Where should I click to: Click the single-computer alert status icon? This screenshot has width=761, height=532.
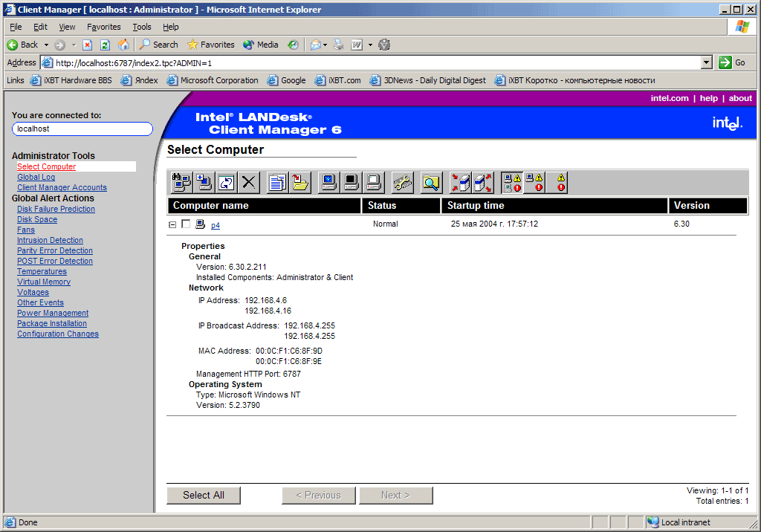click(x=534, y=183)
